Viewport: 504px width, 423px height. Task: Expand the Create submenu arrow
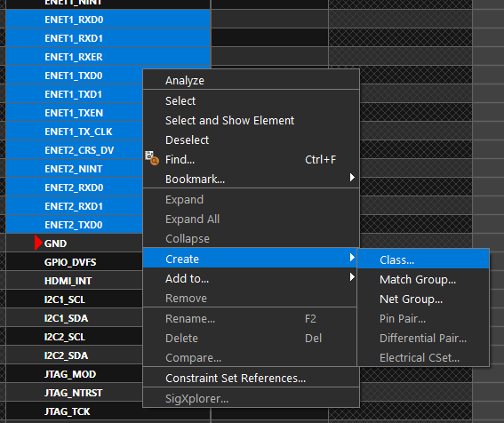tap(352, 258)
